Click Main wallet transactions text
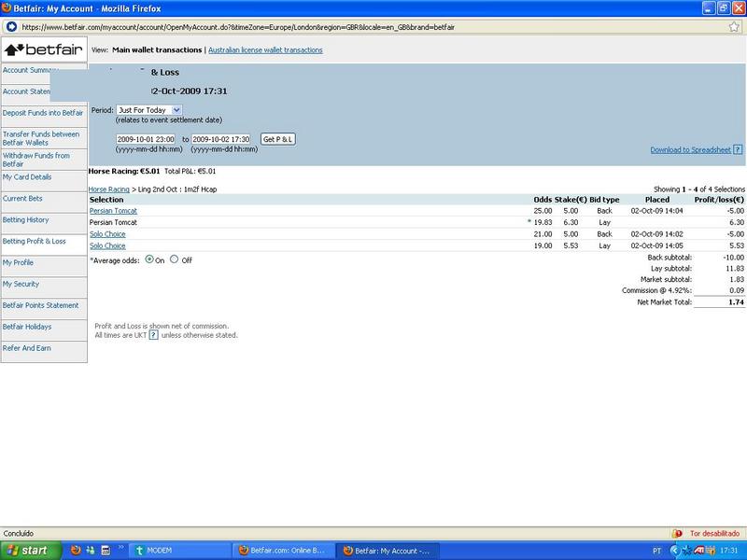747x560 pixels. pyautogui.click(x=157, y=50)
